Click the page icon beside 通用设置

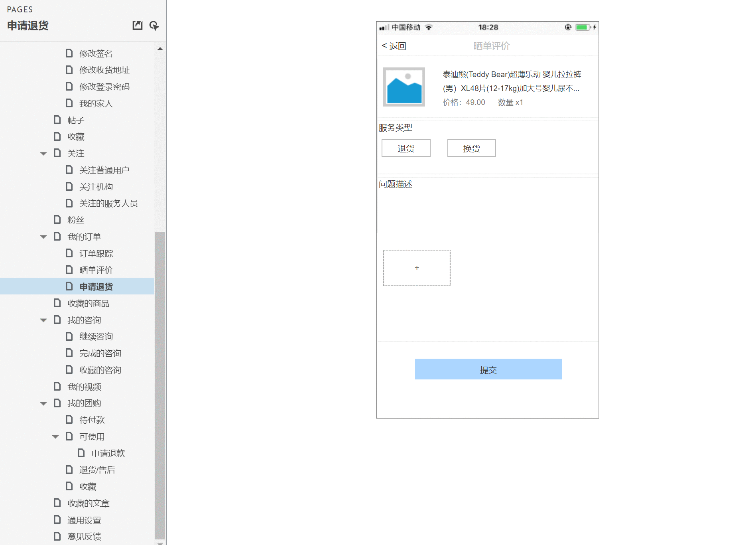[57, 519]
